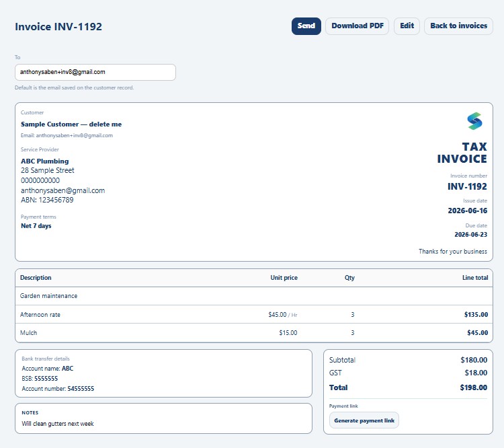Viewport: 504px width, 448px height.
Task: Click the Line total column header
Action: [x=475, y=278]
